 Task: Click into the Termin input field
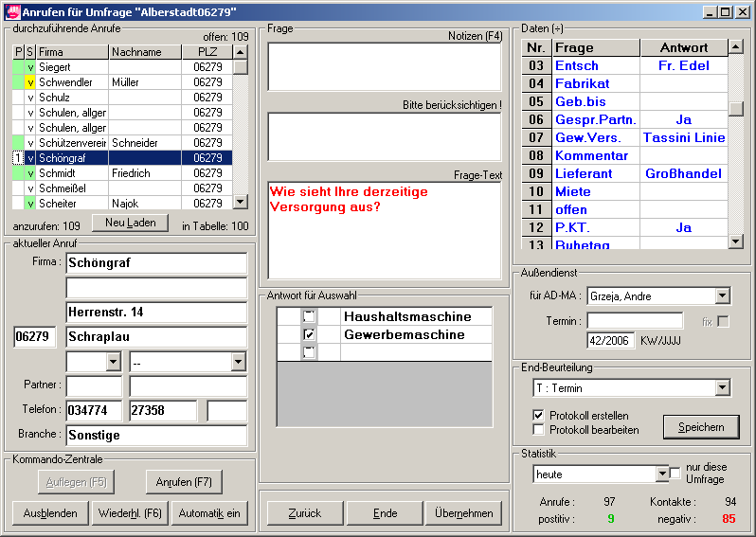coord(634,321)
